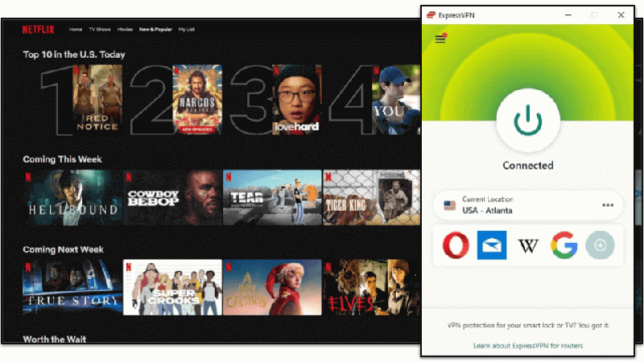The height and width of the screenshot is (362, 644).
Task: Open Learn about ExpressVPN for routers link
Action: [528, 346]
